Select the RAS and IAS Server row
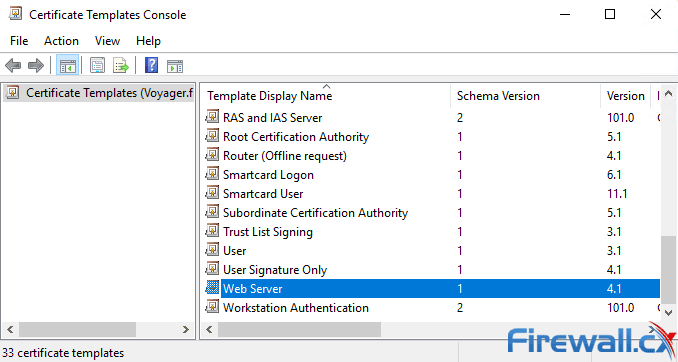The width and height of the screenshot is (678, 362). 432,118
